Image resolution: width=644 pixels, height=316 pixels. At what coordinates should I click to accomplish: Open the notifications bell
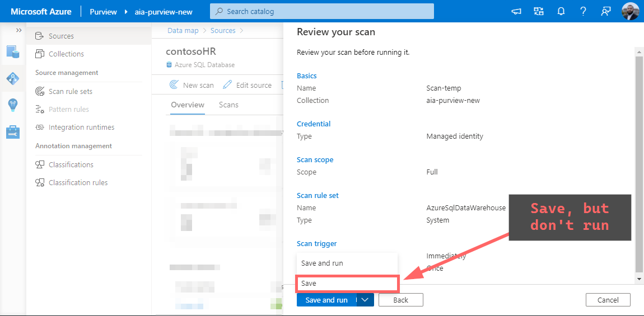(x=561, y=12)
